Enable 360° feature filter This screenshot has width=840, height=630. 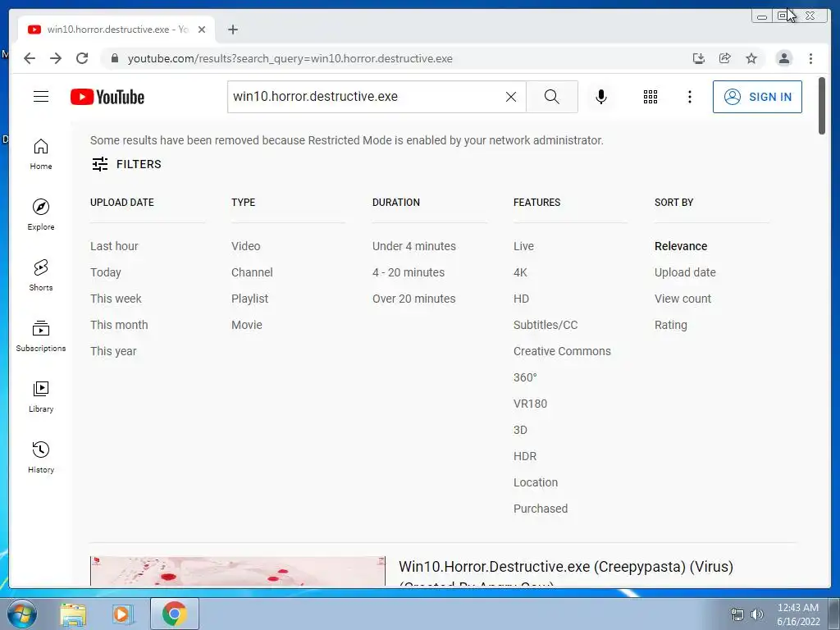tap(525, 377)
